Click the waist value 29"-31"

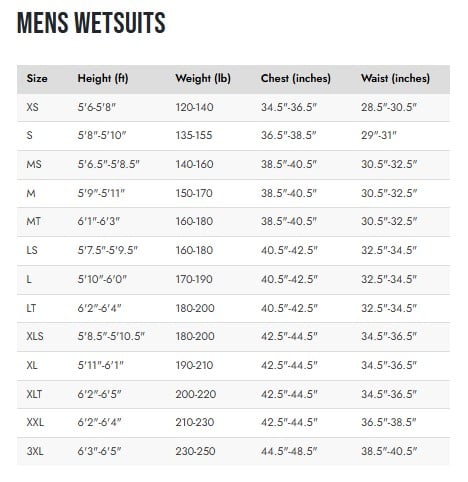point(379,135)
